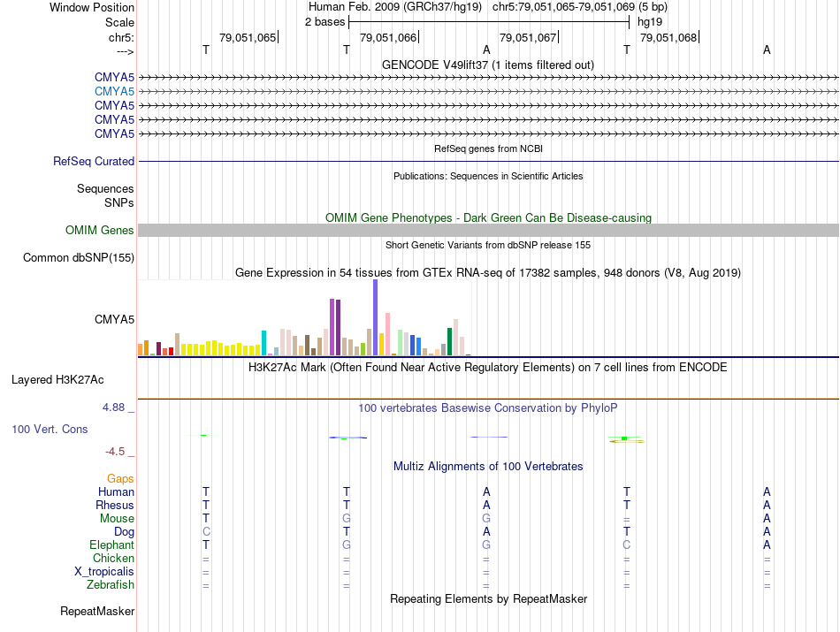Click the light-blue highlighted CMYA5 transcript label
Image resolution: width=840 pixels, height=632 pixels.
tap(114, 92)
